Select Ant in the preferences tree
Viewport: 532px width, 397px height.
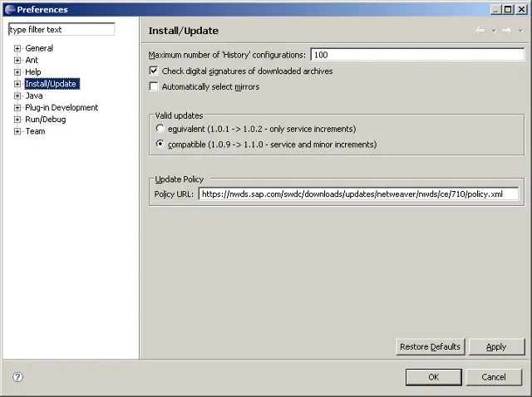[32, 60]
